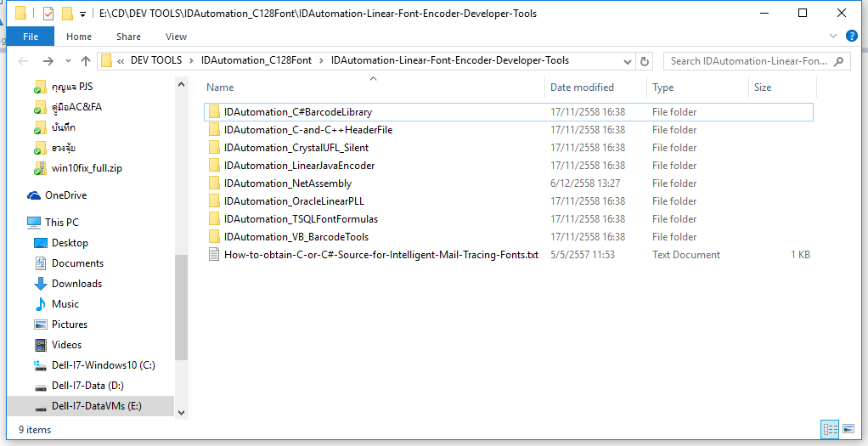Open บันทึก folder in navigation pane
The height and width of the screenshot is (446, 868).
[63, 127]
